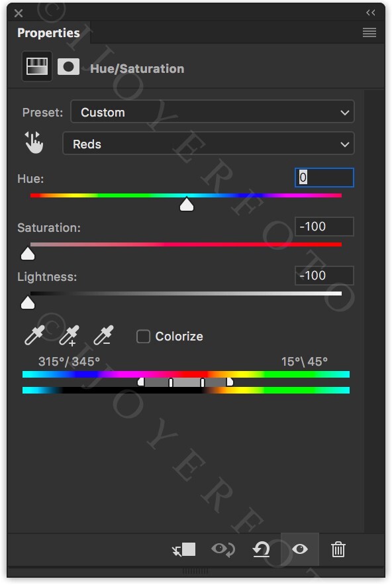Click the Saturation value field
This screenshot has width=392, height=587.
pos(324,227)
